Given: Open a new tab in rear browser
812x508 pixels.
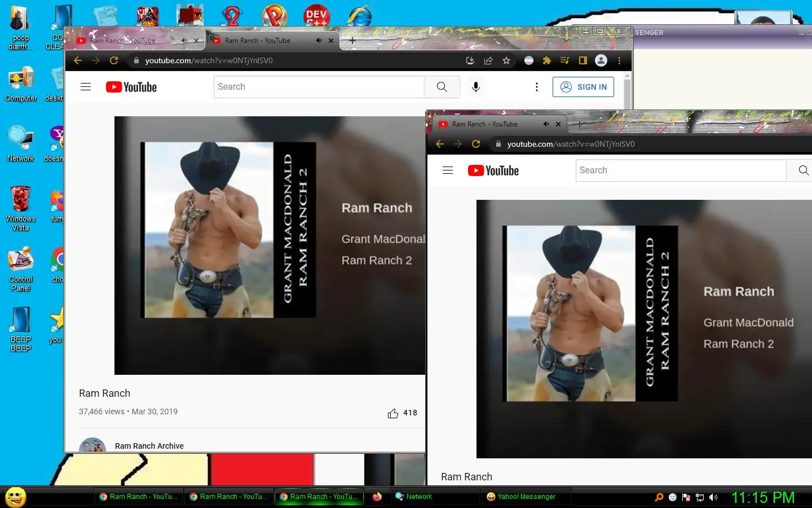Looking at the screenshot, I should coord(352,41).
